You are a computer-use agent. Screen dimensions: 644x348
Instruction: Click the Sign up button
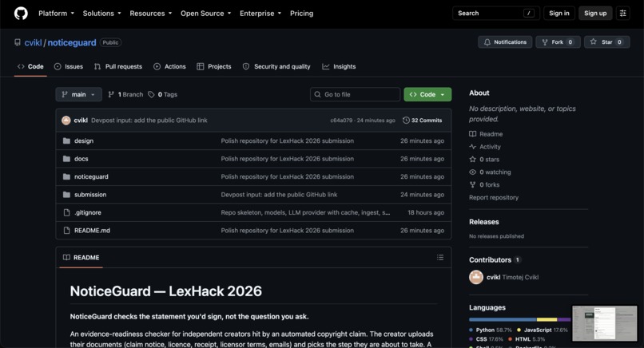595,13
